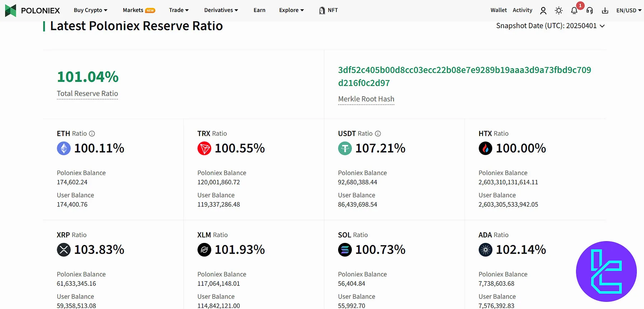Open the Earn menu item
Image resolution: width=644 pixels, height=309 pixels.
tap(259, 10)
